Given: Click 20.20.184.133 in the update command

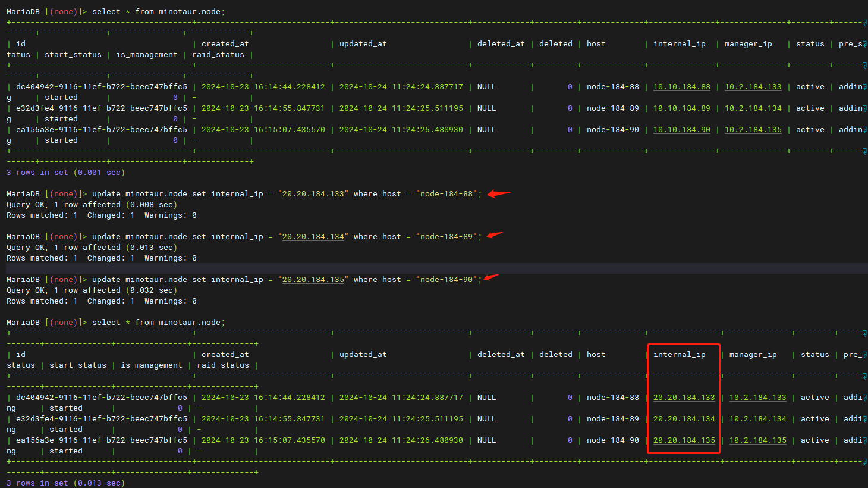Looking at the screenshot, I should click(x=313, y=194).
